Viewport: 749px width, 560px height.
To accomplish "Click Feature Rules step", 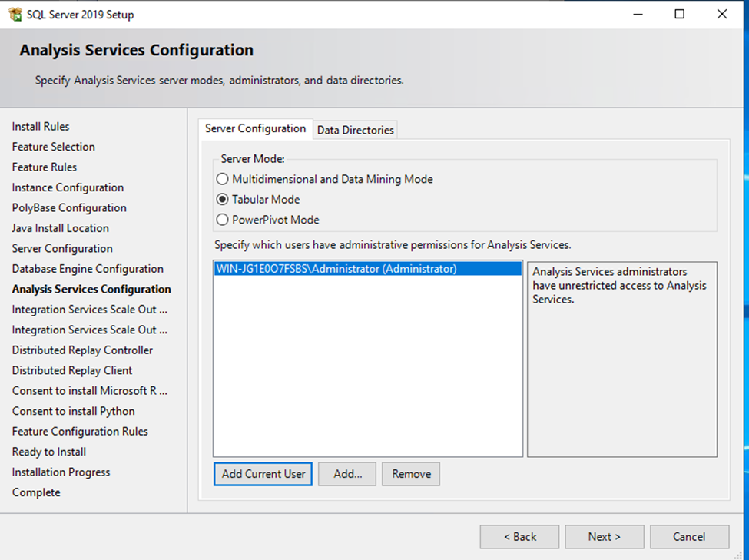I will [45, 167].
